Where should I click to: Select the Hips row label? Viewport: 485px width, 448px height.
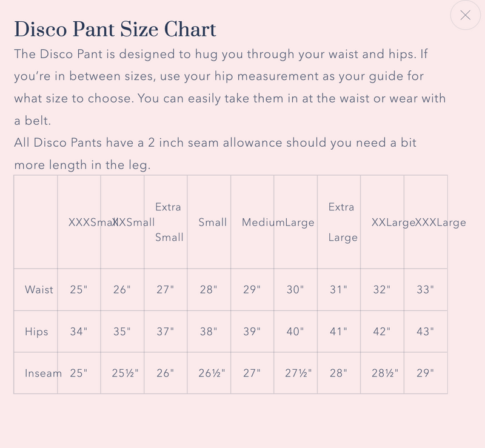pyautogui.click(x=36, y=332)
